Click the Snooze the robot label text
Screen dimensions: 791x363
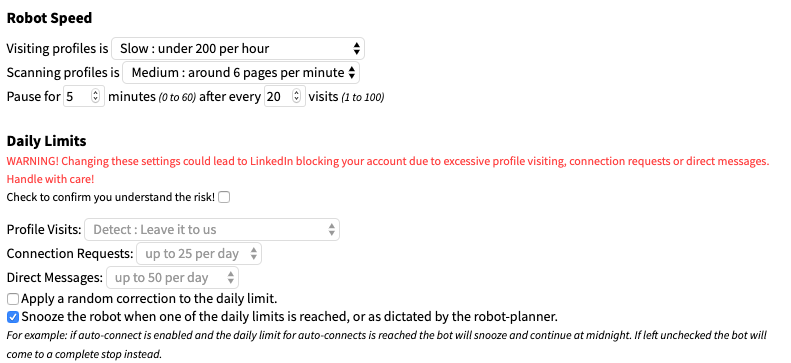[290, 317]
